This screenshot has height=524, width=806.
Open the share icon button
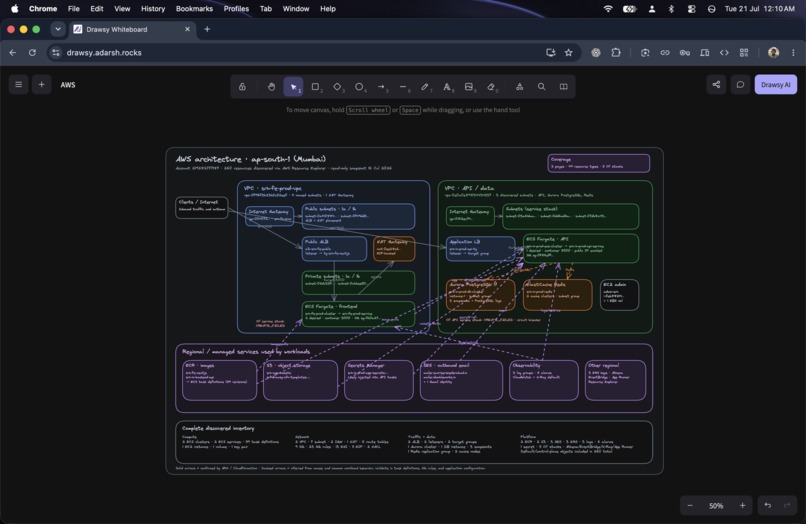point(717,85)
